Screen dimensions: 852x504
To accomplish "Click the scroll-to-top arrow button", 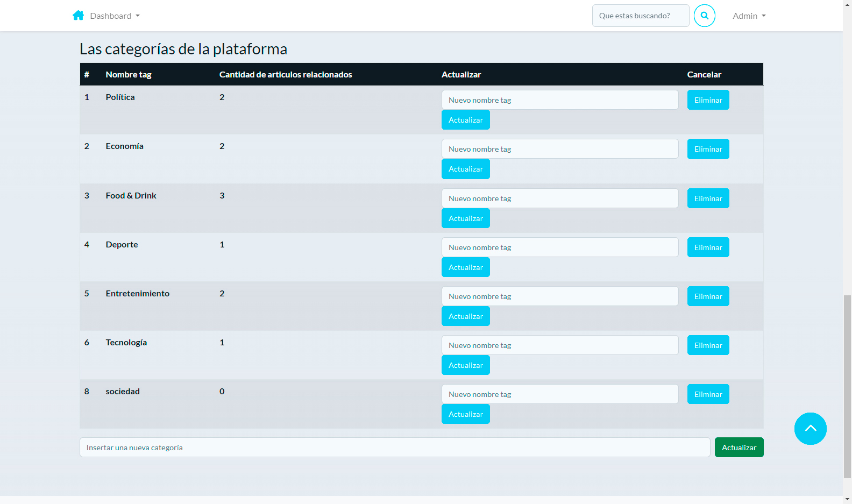I will (x=810, y=429).
